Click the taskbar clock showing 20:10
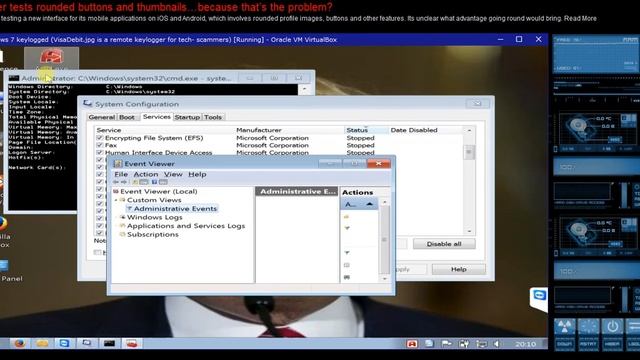Screen dimensions: 640x360 525,344
